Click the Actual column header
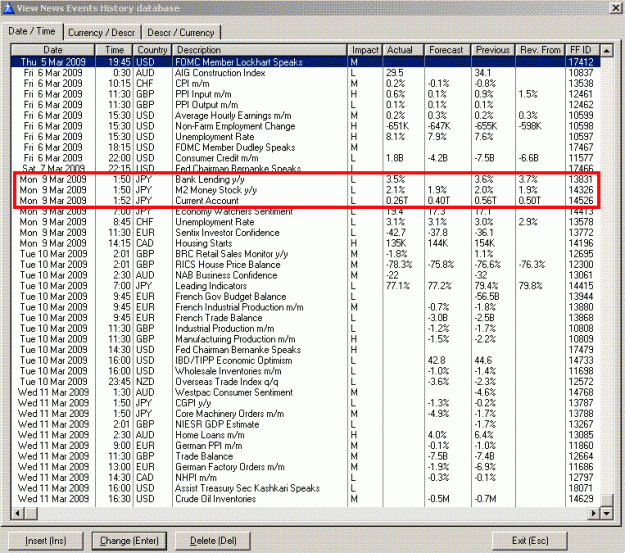Image resolution: width=625 pixels, height=553 pixels. point(403,50)
